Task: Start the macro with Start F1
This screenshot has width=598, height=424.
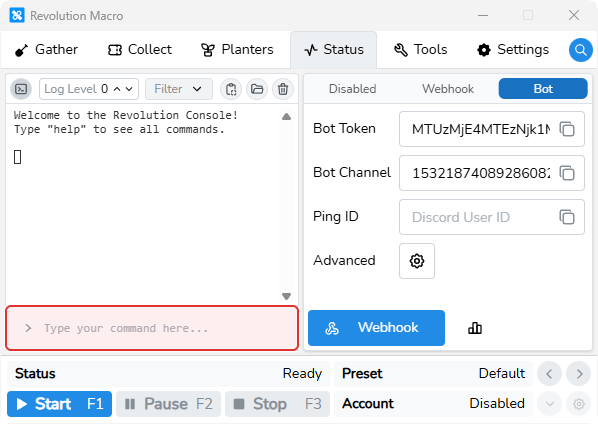Action: [x=59, y=404]
